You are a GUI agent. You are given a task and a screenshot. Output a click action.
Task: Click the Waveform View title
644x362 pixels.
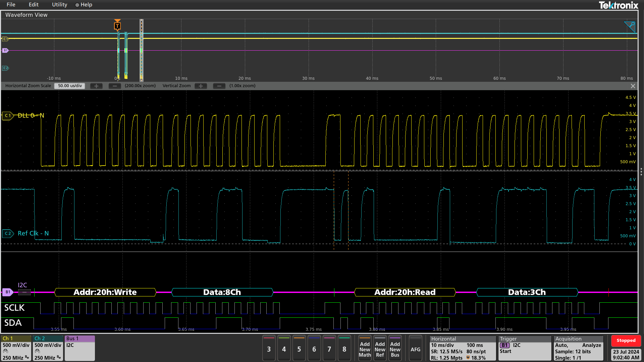pyautogui.click(x=26, y=15)
